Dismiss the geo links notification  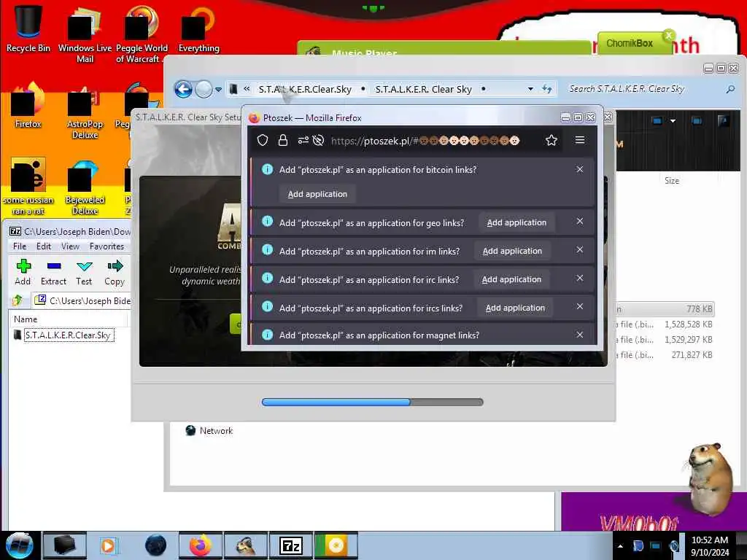pyautogui.click(x=580, y=221)
